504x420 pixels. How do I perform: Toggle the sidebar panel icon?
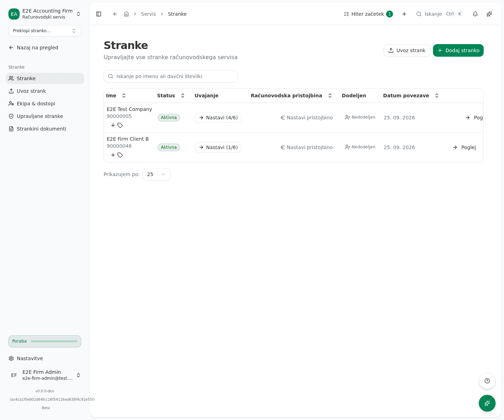[x=99, y=14]
